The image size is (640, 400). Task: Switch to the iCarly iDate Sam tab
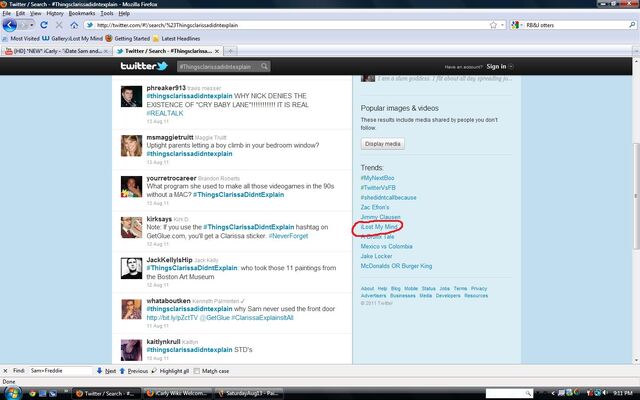tap(57, 51)
